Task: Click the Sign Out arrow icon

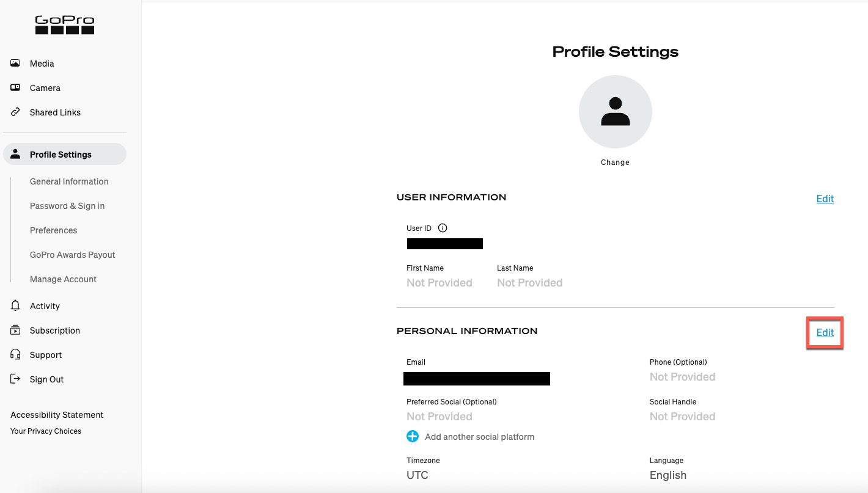Action: tap(15, 379)
